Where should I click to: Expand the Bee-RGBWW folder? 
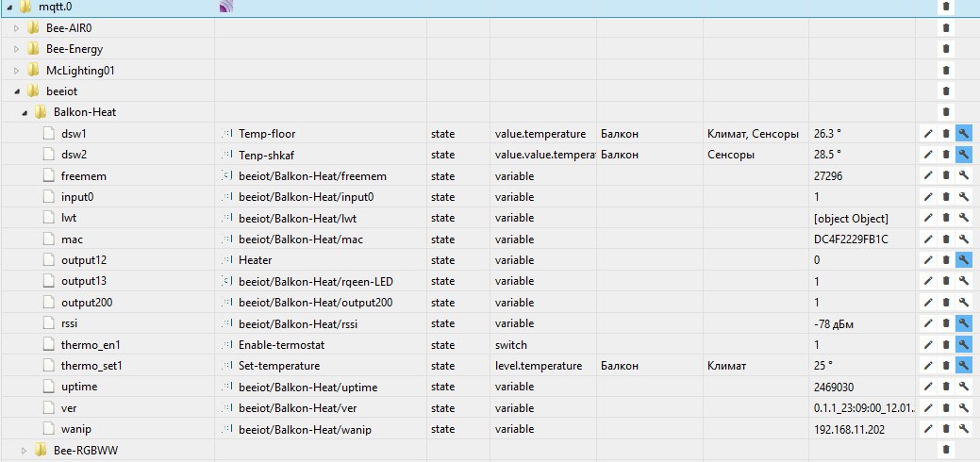pyautogui.click(x=25, y=450)
